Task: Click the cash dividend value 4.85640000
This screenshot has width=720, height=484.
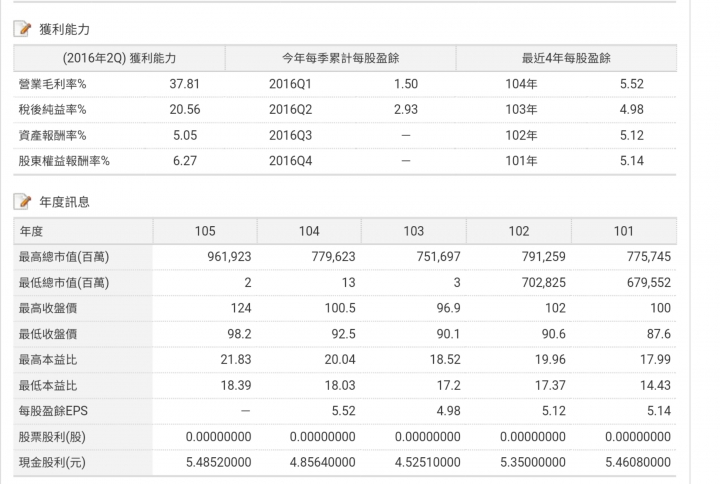Action: point(323,462)
